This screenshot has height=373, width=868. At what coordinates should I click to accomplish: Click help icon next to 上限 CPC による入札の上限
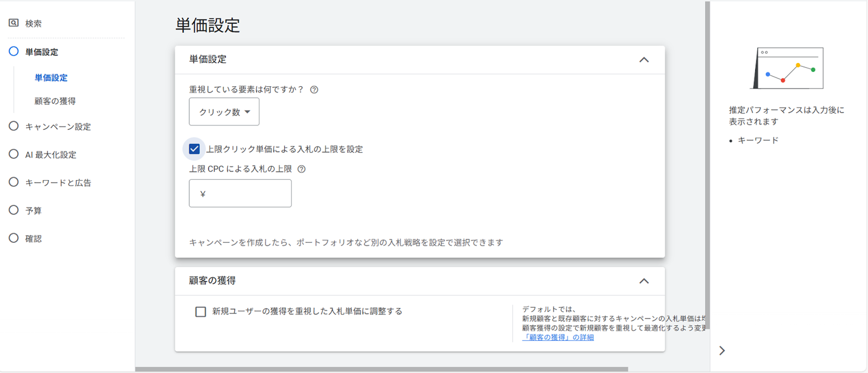302,169
